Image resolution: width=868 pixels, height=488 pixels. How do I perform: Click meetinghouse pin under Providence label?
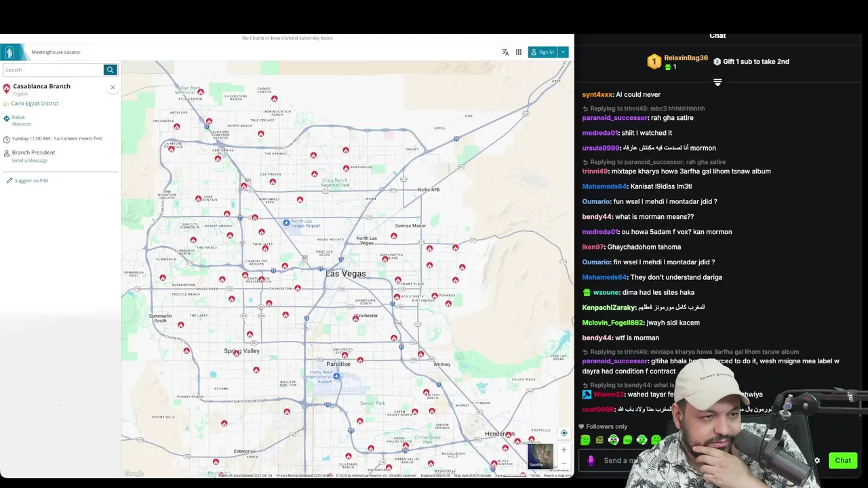[x=176, y=127]
